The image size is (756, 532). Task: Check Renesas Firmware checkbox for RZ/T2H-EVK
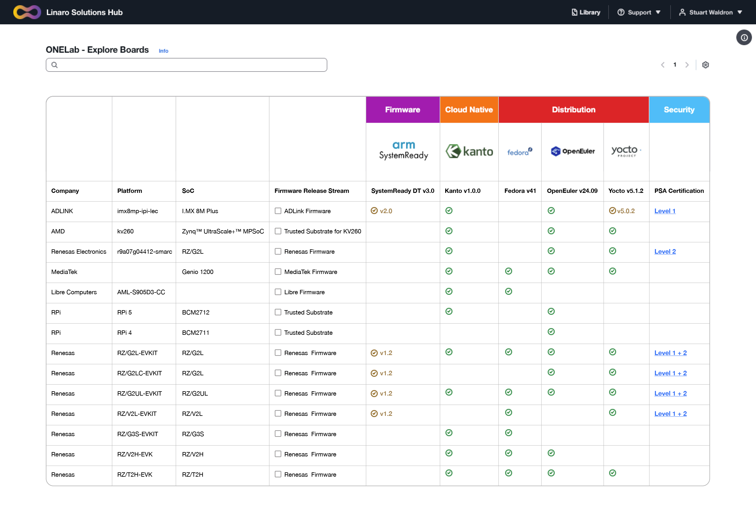pos(278,474)
